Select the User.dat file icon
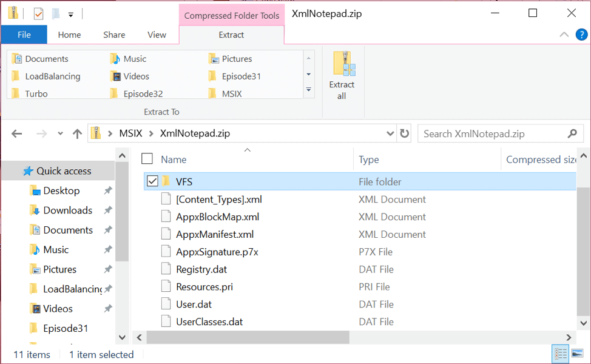Image resolution: width=591 pixels, height=364 pixels. (x=166, y=304)
